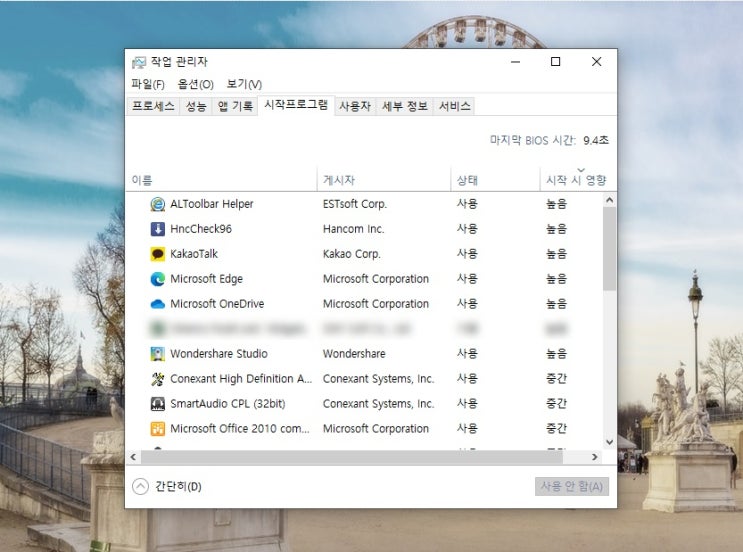Sort by the 이름 column header

221,180
